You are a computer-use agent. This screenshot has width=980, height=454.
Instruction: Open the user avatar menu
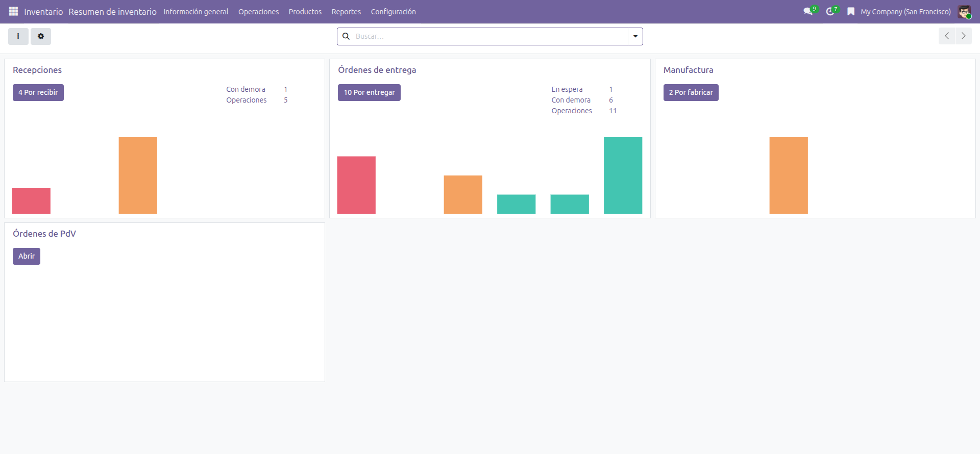tap(964, 11)
